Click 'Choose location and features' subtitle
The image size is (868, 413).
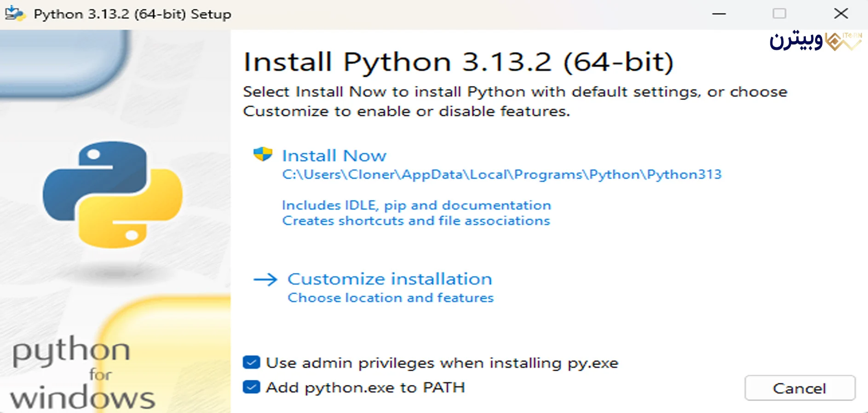(x=391, y=298)
